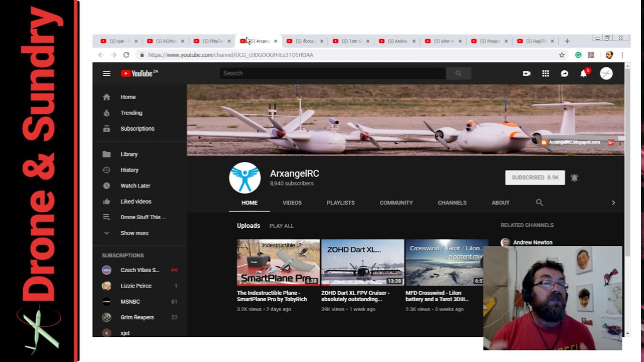
Task: Click the browser address bar URL
Action: 230,55
